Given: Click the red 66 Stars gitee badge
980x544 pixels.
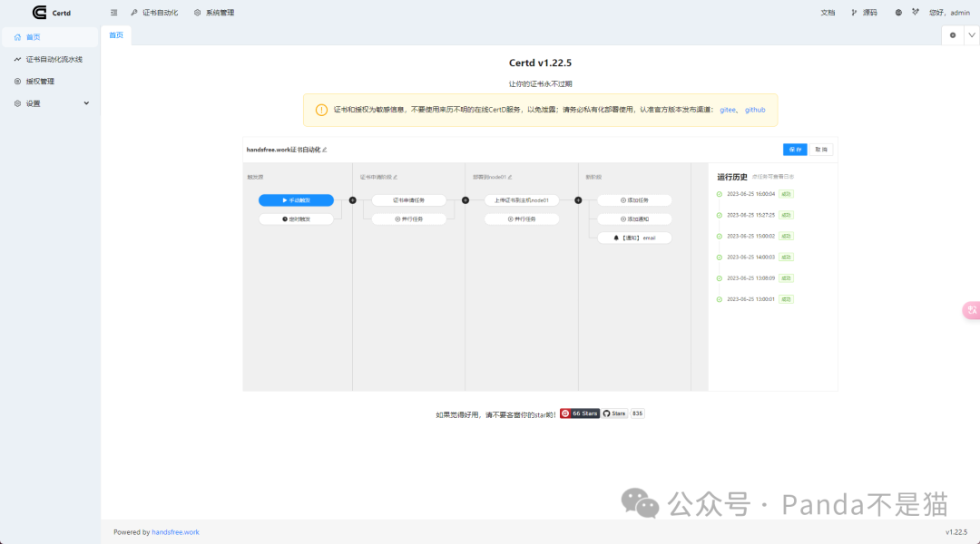Looking at the screenshot, I should [x=579, y=413].
